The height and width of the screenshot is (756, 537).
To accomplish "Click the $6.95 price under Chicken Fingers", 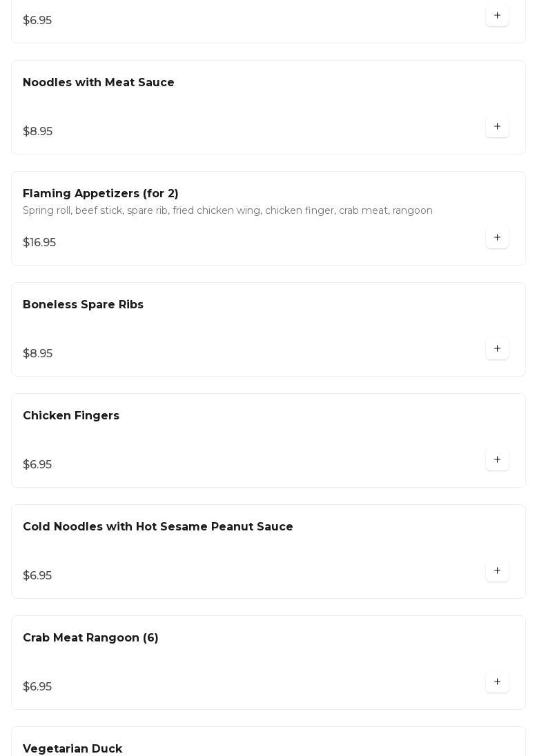I will [x=37, y=465].
